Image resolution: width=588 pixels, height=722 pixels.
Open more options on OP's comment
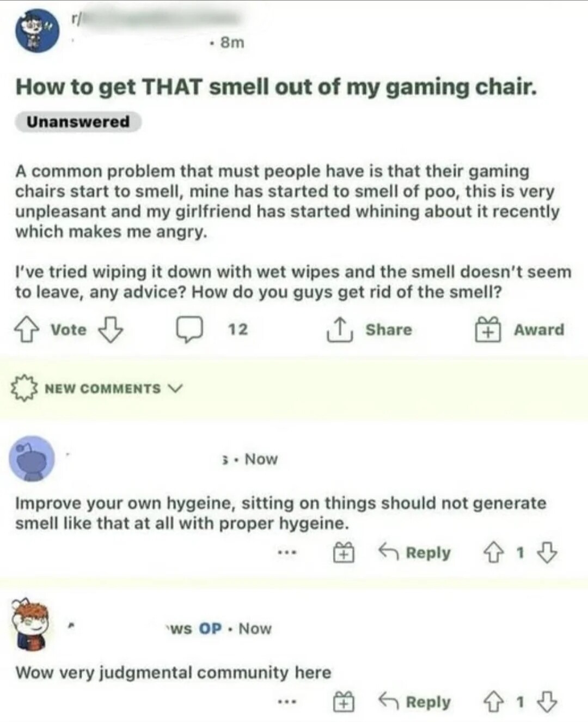point(286,702)
